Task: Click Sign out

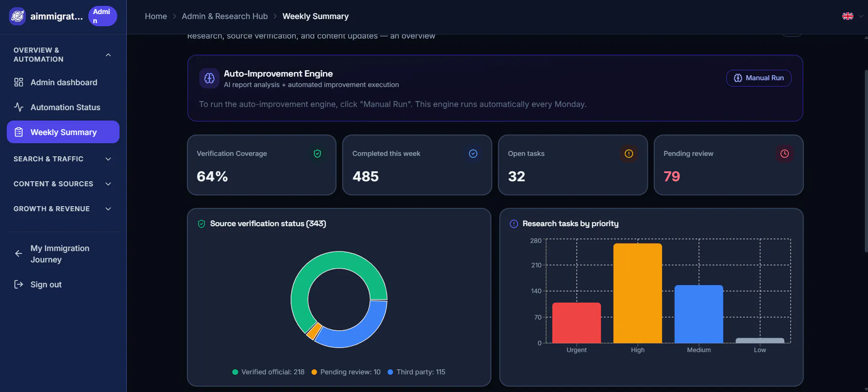Action: (x=63, y=284)
